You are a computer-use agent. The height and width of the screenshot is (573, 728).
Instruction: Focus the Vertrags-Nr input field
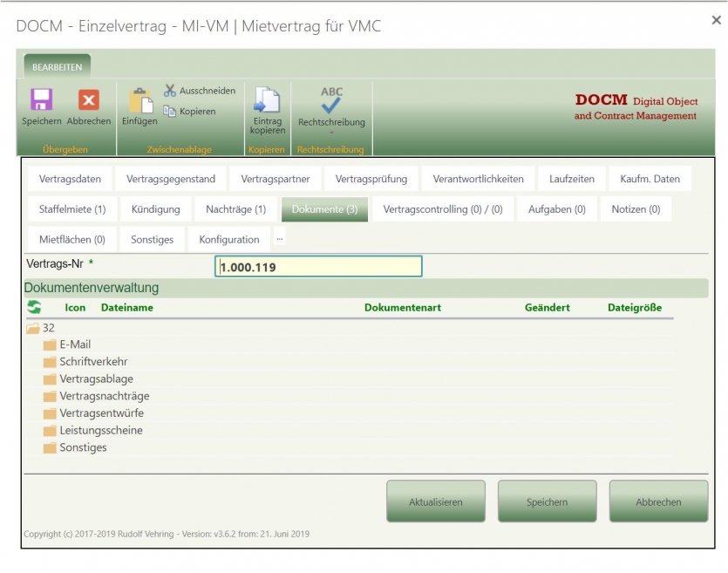[x=318, y=267]
